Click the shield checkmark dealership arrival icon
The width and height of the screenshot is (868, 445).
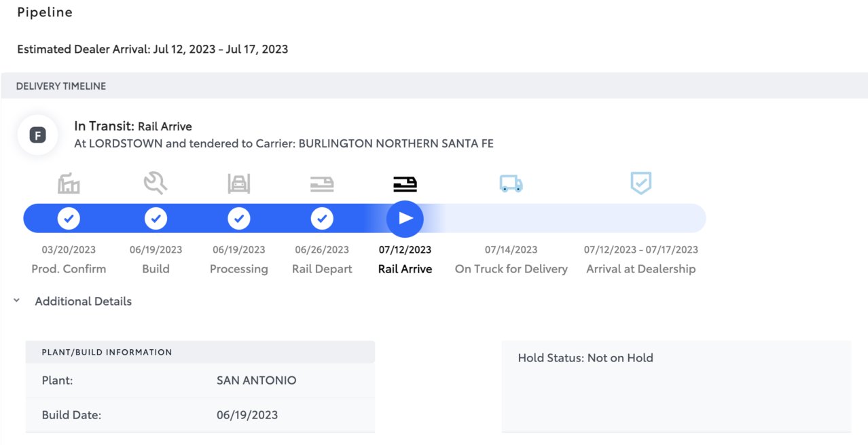[640, 183]
